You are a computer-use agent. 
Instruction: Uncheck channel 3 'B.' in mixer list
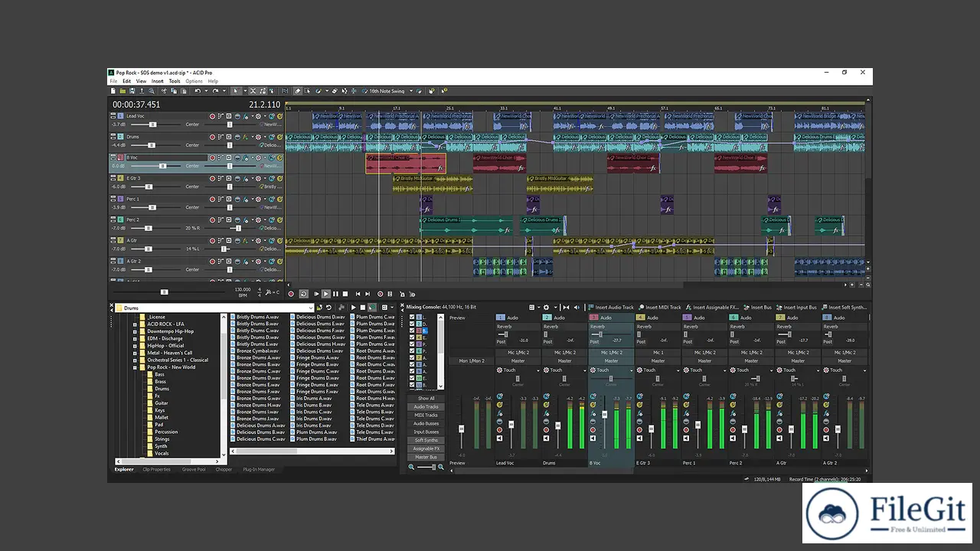(x=412, y=331)
